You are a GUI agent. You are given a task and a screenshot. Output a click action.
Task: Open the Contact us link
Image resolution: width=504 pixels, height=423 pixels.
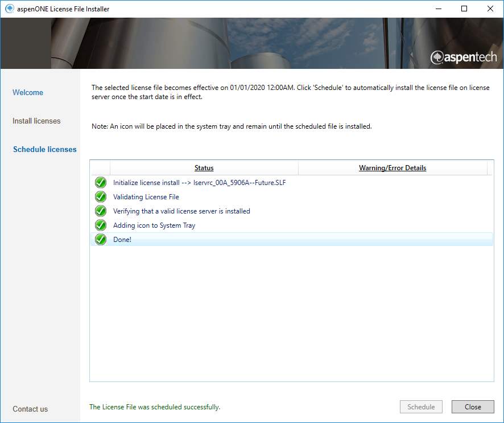pyautogui.click(x=30, y=409)
